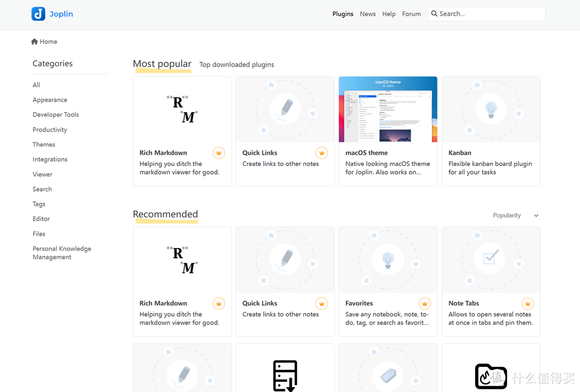Click the search magnifier icon
Viewport: 580px width, 392px height.
pos(434,13)
